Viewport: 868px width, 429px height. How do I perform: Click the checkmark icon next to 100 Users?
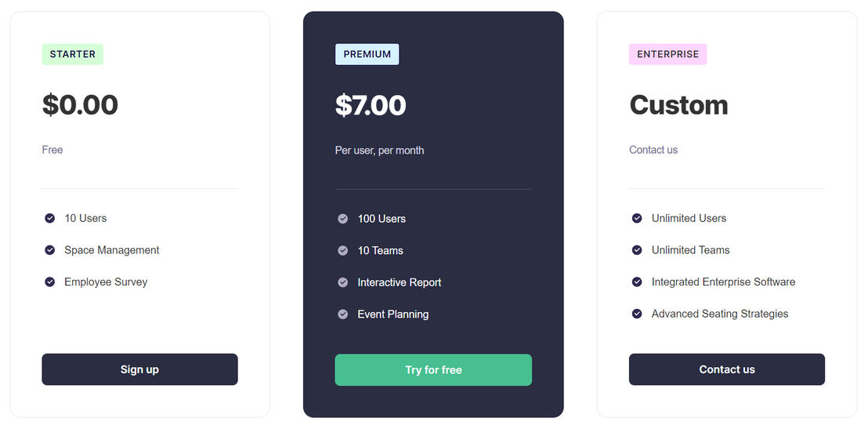tap(342, 219)
